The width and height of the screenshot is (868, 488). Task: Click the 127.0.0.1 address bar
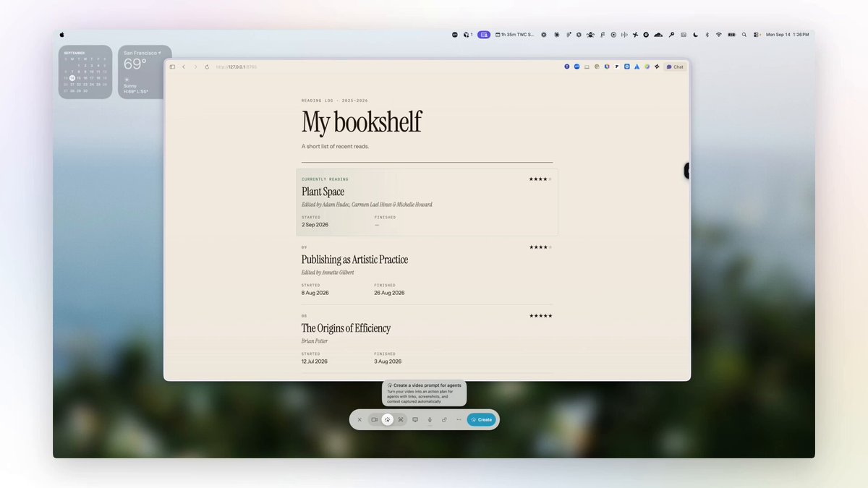point(237,67)
